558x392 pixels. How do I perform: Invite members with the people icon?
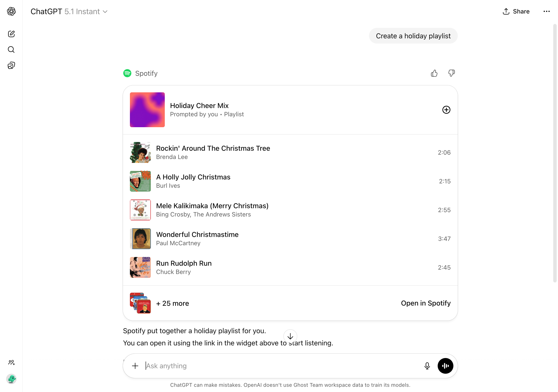point(11,363)
